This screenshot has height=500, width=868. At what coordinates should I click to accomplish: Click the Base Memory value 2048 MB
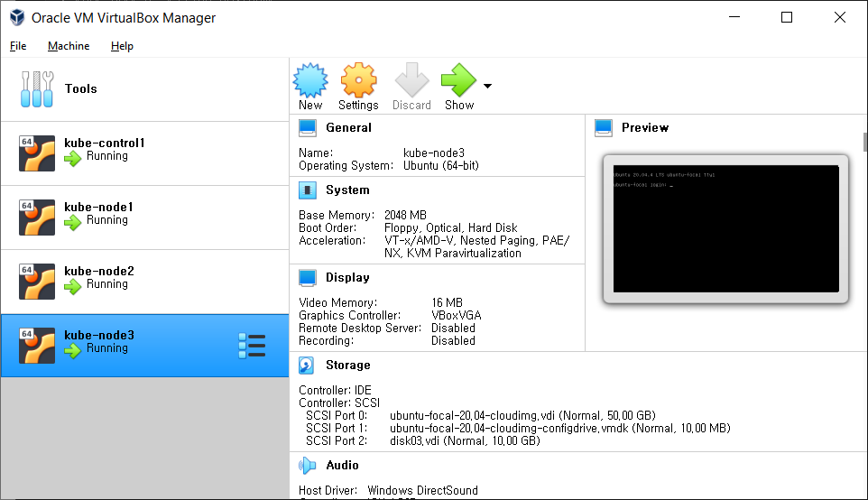click(405, 215)
